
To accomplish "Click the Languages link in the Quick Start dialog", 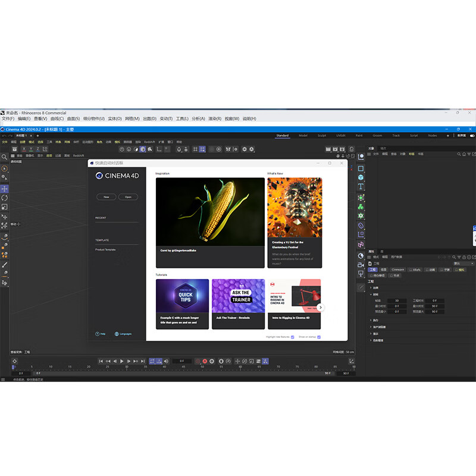I will point(125,334).
